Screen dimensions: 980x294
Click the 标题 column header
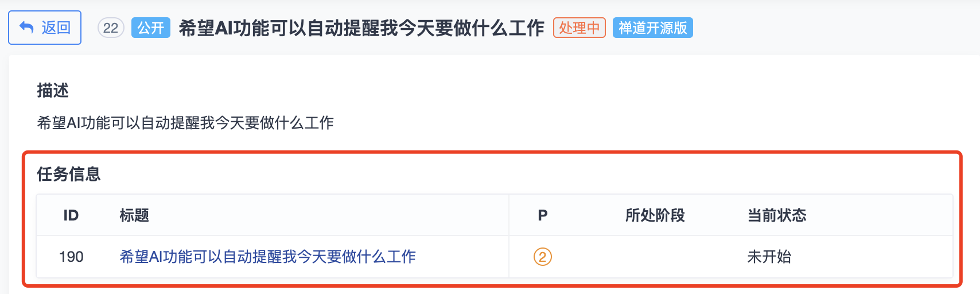tap(134, 215)
